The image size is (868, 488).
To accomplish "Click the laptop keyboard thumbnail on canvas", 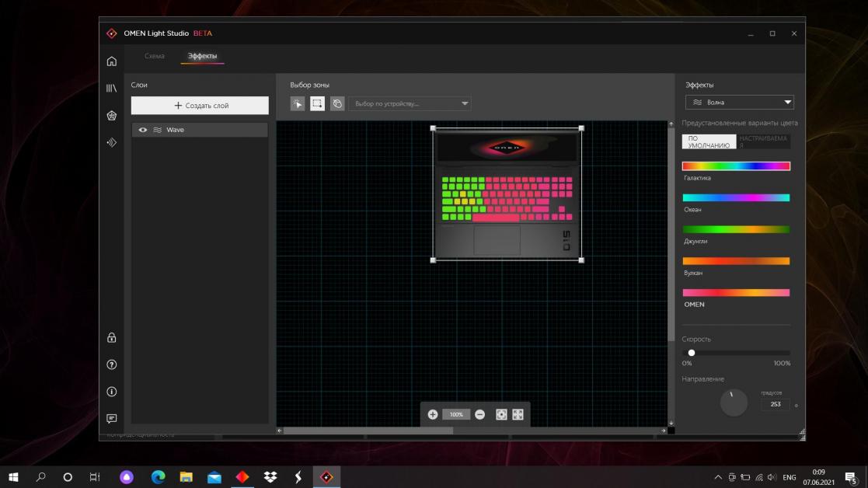I will (x=507, y=194).
